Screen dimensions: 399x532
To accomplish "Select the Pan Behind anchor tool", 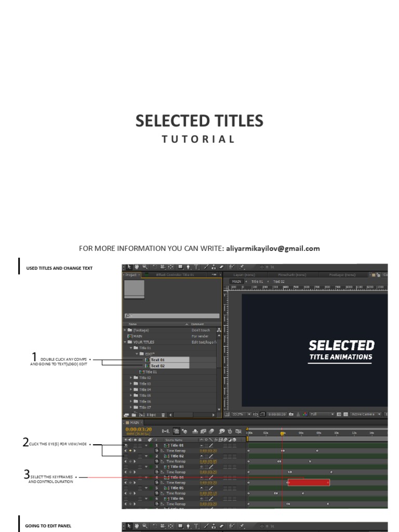I will point(170,267).
